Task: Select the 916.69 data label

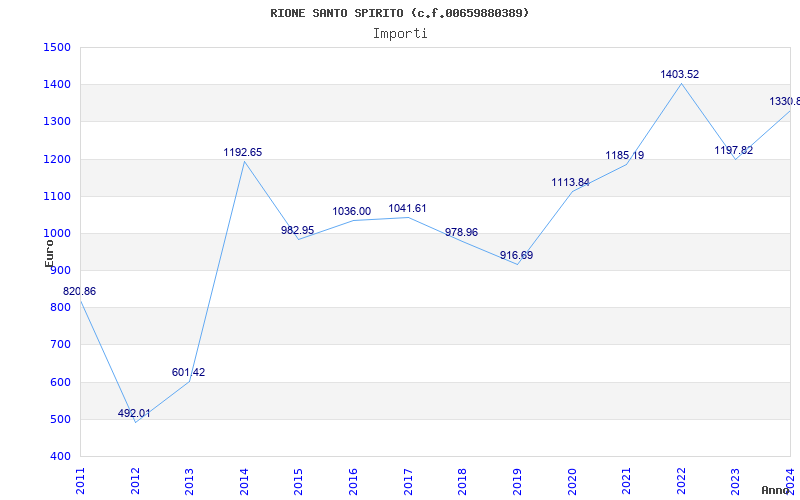Action: click(516, 255)
